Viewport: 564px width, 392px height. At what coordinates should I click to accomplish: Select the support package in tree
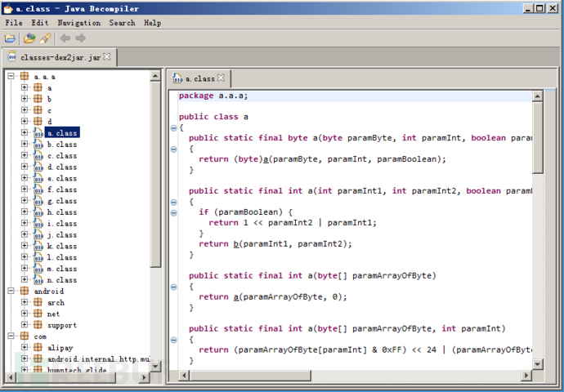(x=62, y=325)
